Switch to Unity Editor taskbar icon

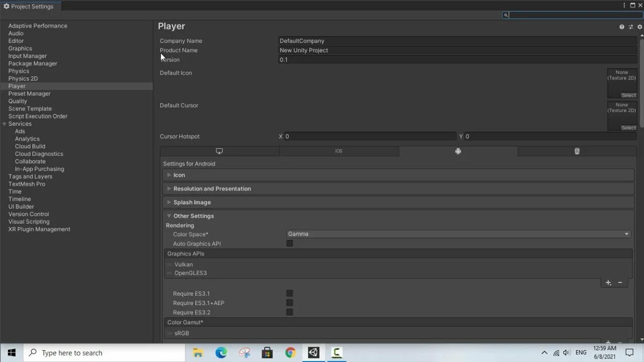pos(313,352)
